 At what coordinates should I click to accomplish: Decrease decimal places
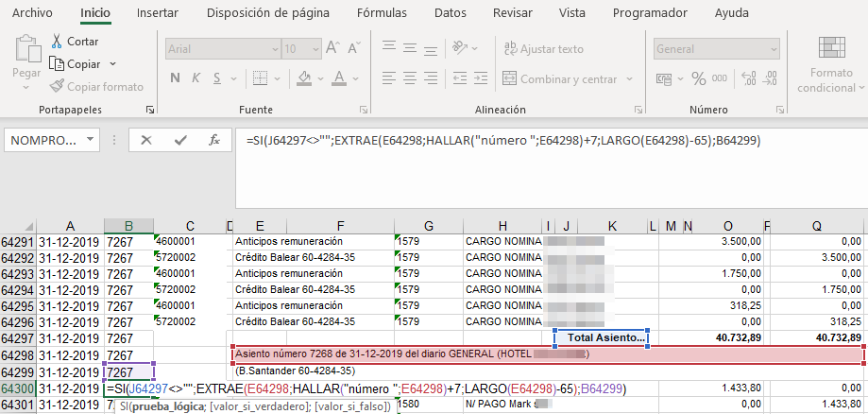click(769, 78)
